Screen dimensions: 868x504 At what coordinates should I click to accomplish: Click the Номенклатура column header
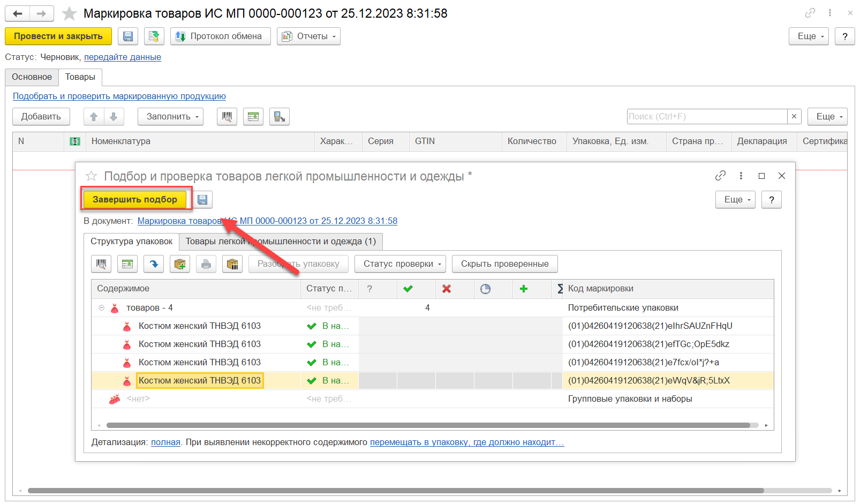[200, 141]
